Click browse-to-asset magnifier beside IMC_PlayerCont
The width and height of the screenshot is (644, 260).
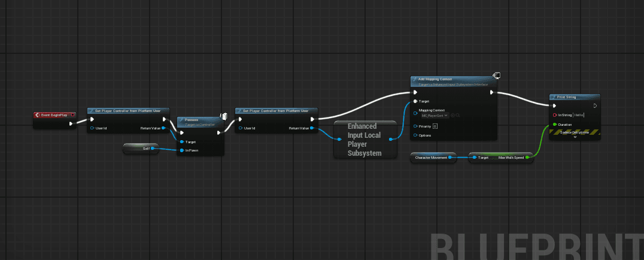457,116
